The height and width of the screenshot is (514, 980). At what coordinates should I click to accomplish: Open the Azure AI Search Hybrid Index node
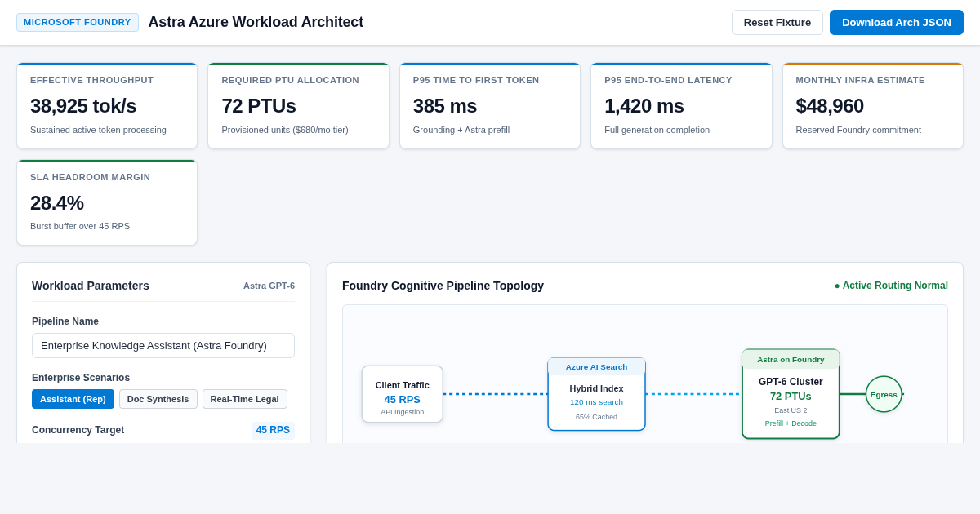click(x=596, y=394)
